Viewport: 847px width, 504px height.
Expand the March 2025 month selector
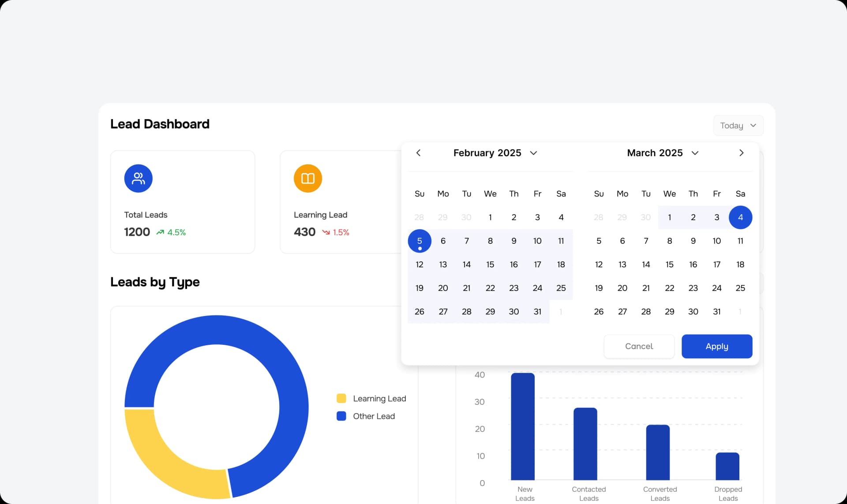[695, 153]
